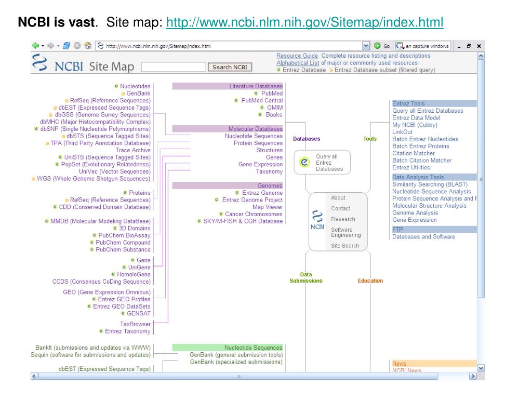Open SKY/M-FISH & CGH Database link
Viewport: 532px width, 399px height.
pos(243,221)
